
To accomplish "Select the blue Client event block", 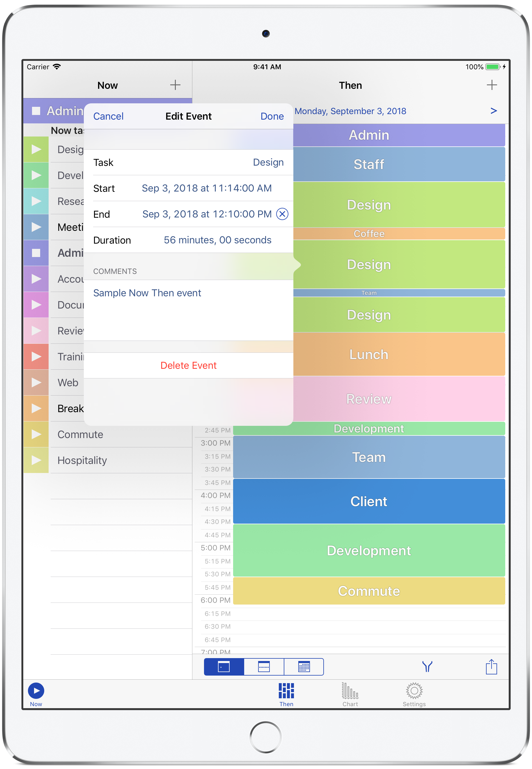I will (369, 501).
